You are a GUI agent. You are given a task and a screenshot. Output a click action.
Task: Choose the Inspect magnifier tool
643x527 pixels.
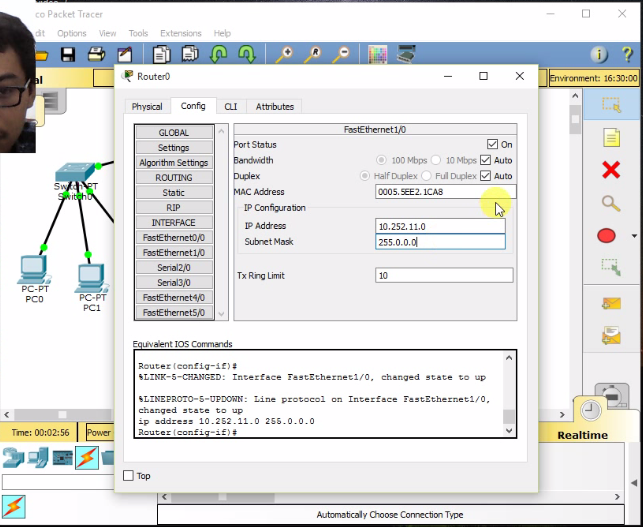[x=611, y=203]
